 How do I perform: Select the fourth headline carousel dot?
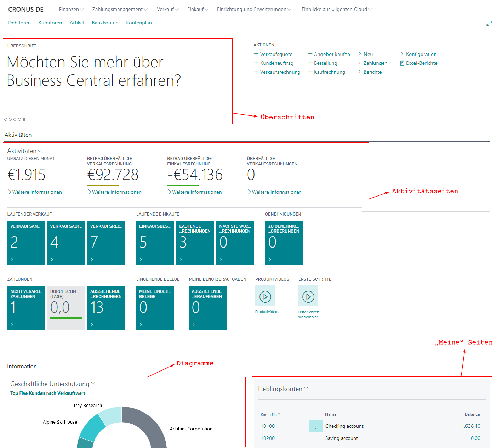(19, 119)
